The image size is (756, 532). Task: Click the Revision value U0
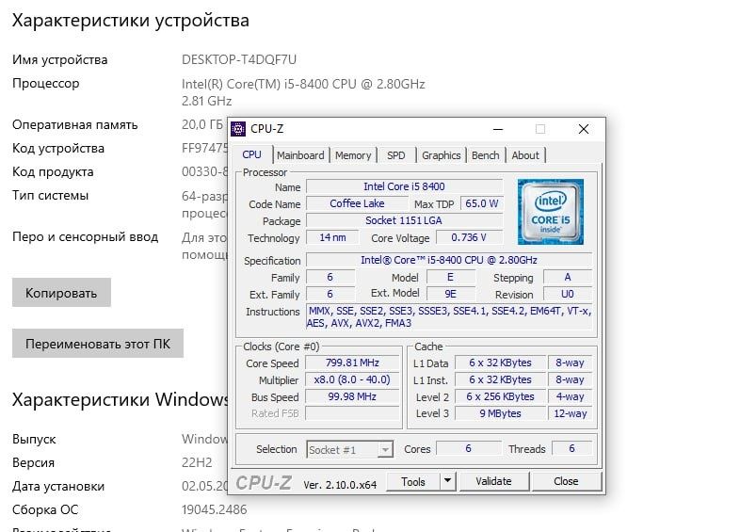568,294
